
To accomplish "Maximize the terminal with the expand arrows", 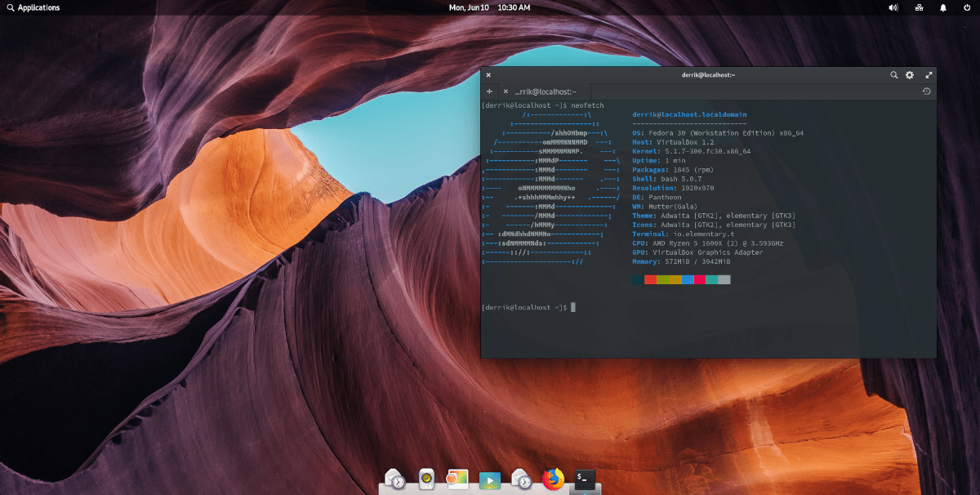I will click(x=929, y=75).
